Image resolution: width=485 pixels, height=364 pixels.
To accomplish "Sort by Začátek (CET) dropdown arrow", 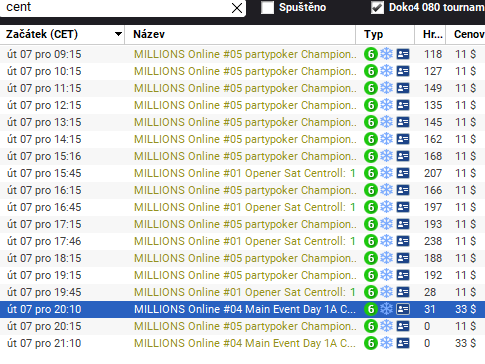I will tap(118, 34).
